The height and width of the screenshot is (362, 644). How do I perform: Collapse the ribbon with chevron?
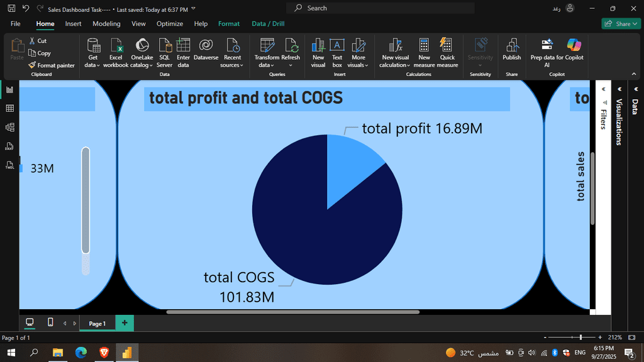click(634, 74)
